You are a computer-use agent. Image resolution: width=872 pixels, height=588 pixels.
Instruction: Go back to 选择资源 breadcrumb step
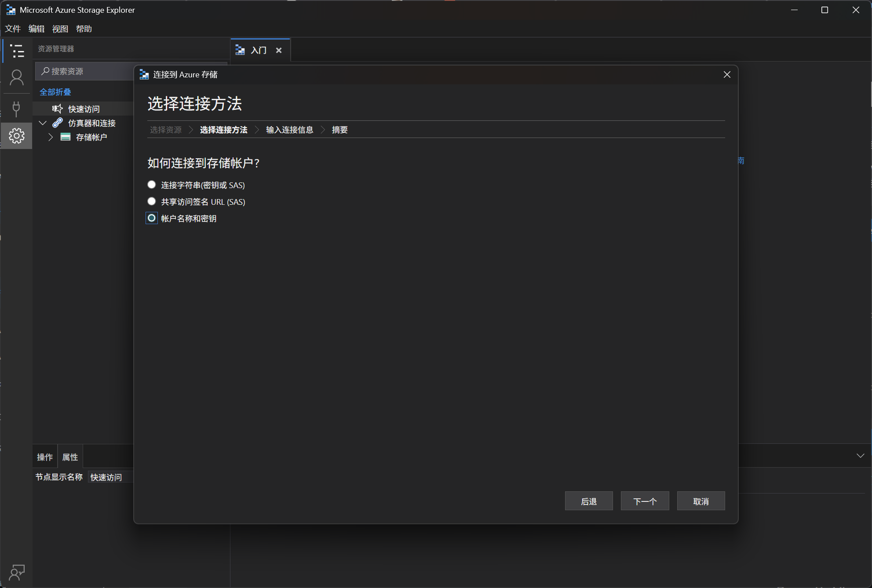pyautogui.click(x=166, y=130)
